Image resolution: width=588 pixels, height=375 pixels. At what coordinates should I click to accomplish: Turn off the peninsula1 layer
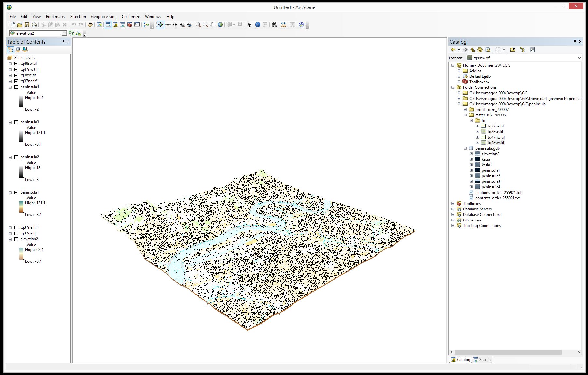(x=16, y=192)
